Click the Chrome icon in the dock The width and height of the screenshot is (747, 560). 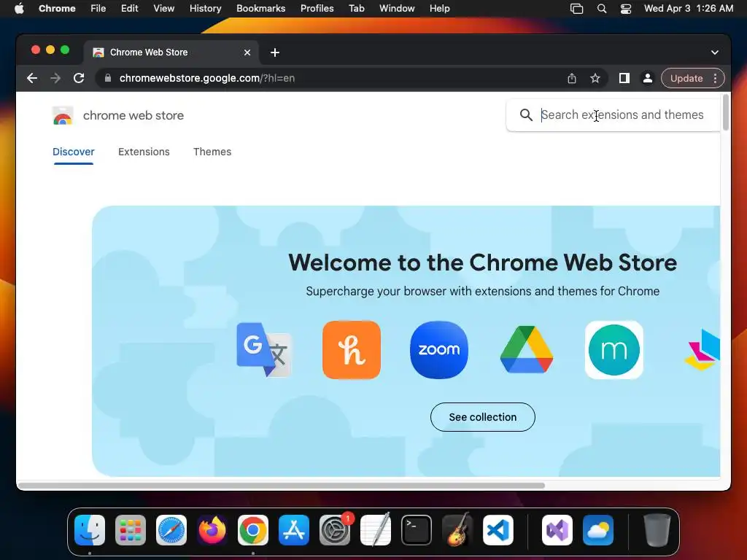(x=253, y=530)
